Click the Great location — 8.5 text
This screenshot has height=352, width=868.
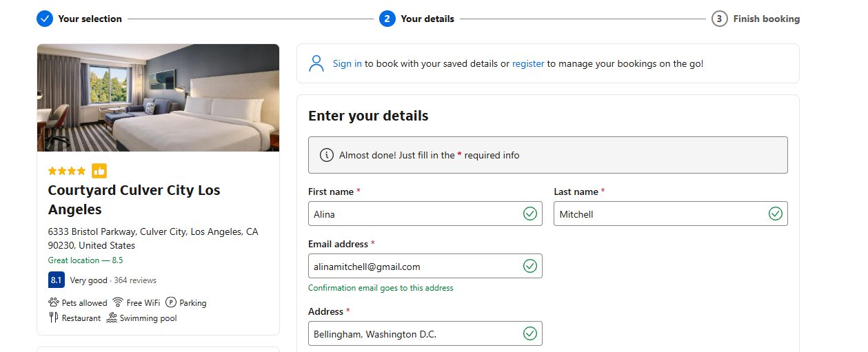pos(85,260)
